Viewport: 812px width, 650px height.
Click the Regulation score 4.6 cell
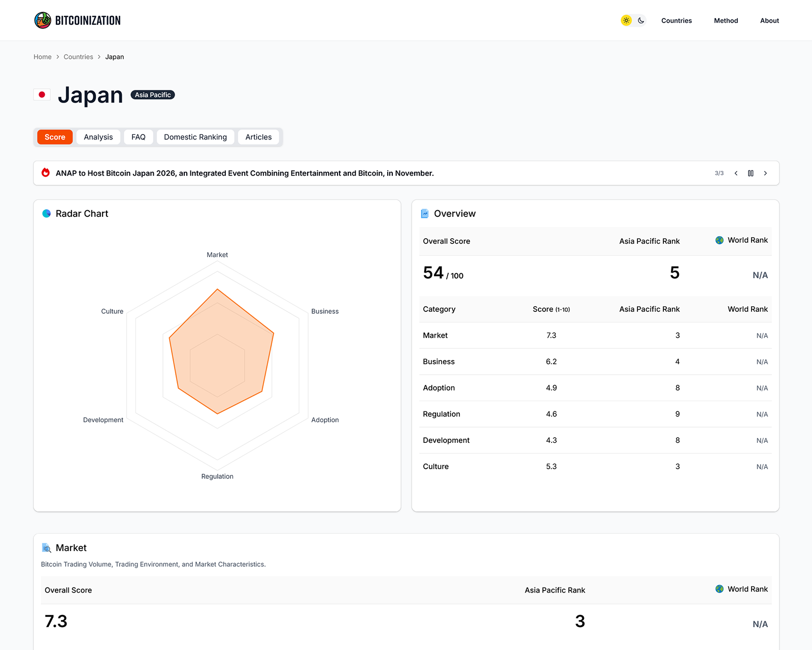551,414
